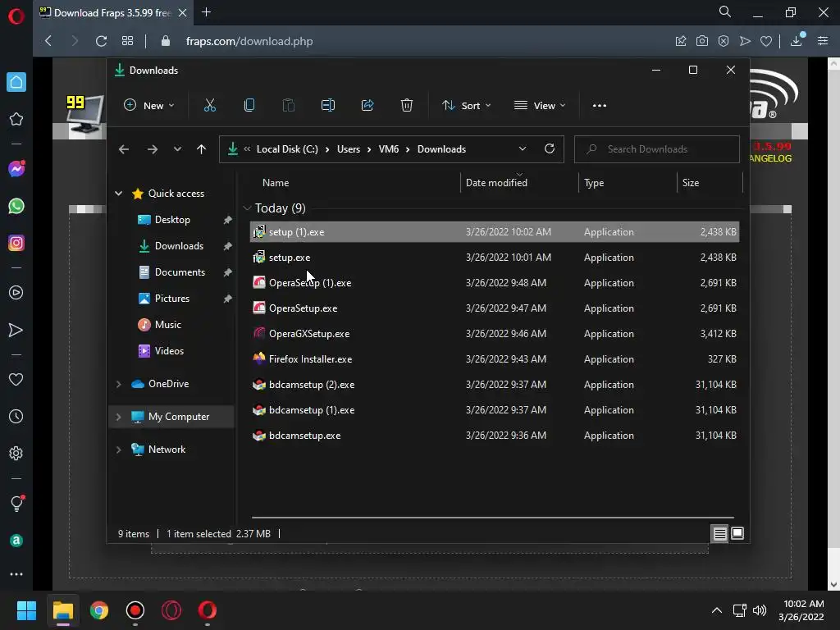Go up one folder level in Explorer
Screen dimensions: 840x630
[x=202, y=149]
